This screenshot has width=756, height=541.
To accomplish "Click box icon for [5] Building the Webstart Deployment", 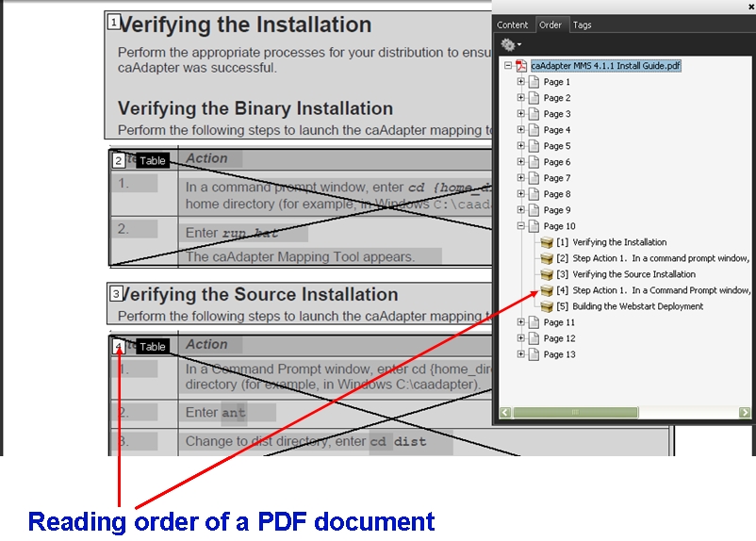I will (x=547, y=306).
